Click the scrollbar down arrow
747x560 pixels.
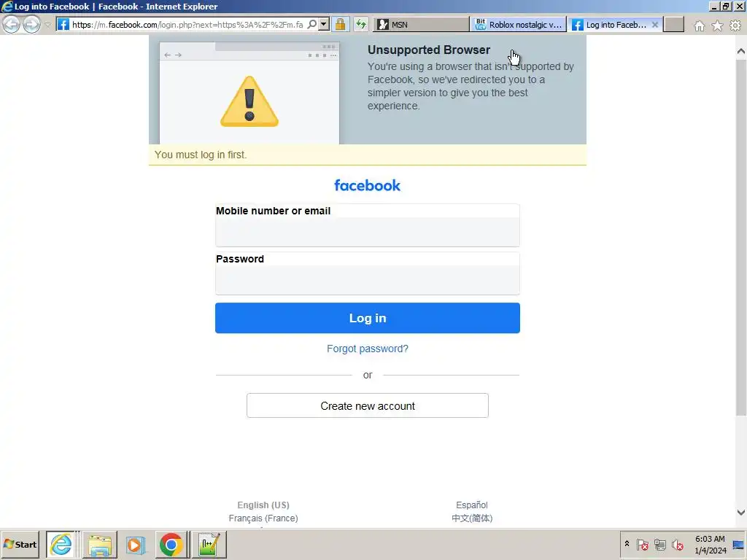click(x=741, y=513)
